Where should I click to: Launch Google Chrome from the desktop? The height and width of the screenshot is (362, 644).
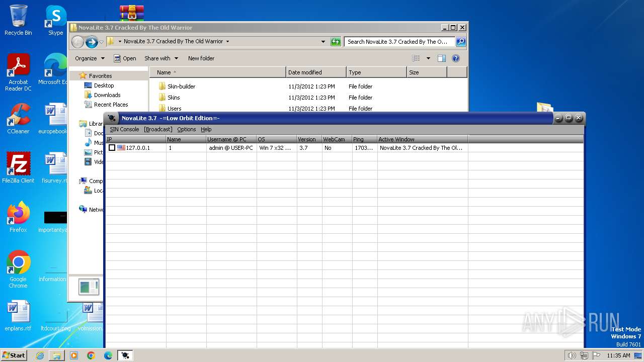[18, 269]
